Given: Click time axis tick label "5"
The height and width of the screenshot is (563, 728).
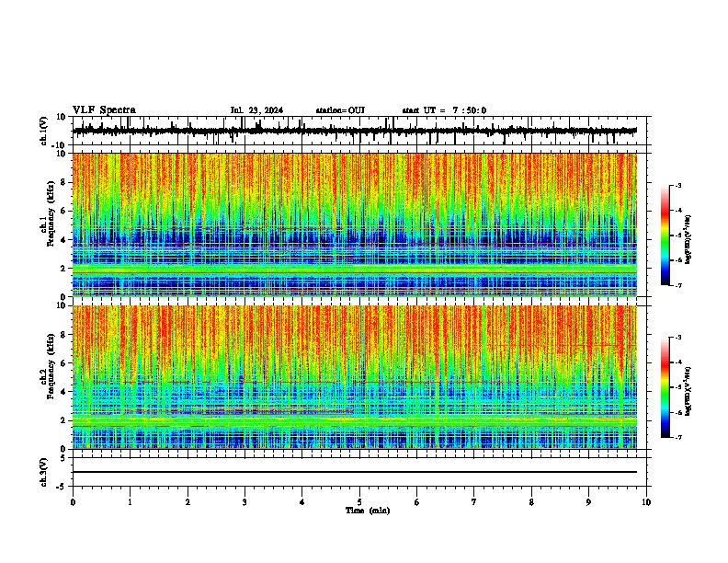Looking at the screenshot, I should [x=359, y=502].
